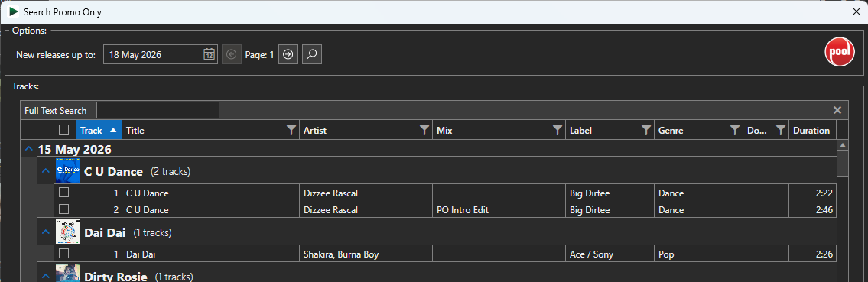868x282 pixels.
Task: Select the Shakira, Burna Boy artist cell
Action: [366, 254]
